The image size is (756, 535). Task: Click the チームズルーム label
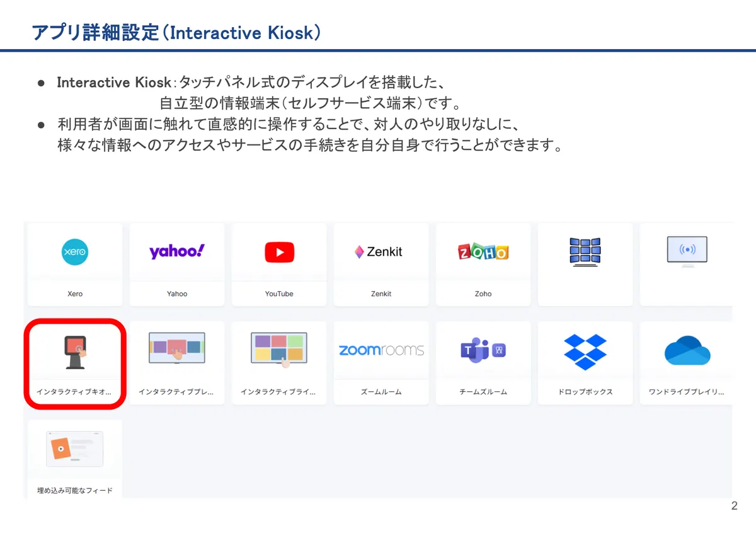[483, 392]
